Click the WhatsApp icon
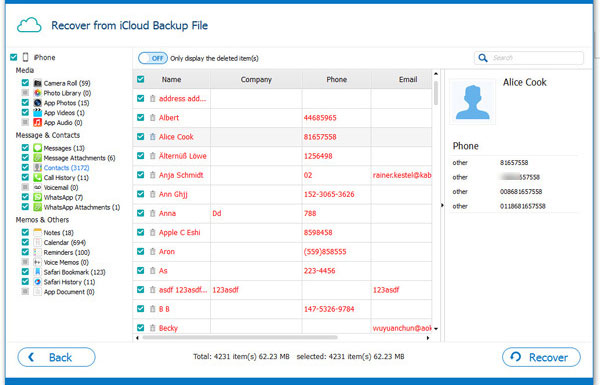This screenshot has width=600, height=385. (x=38, y=197)
